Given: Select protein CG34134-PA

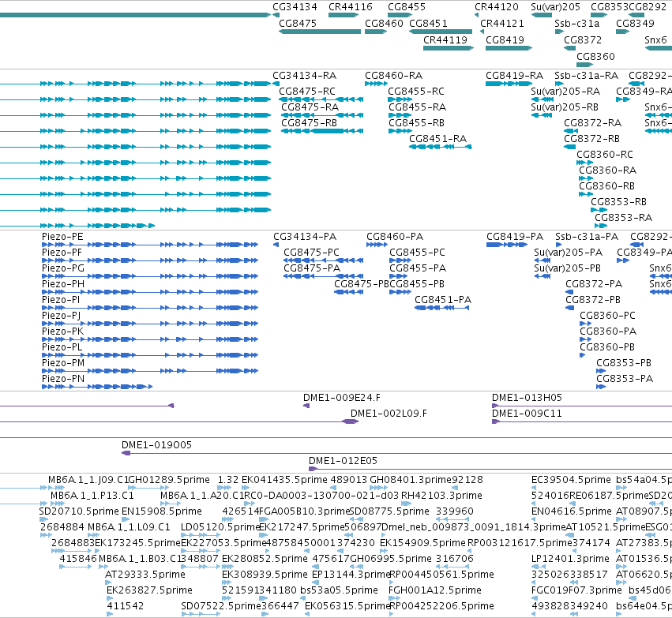Looking at the screenshot, I should [305, 237].
